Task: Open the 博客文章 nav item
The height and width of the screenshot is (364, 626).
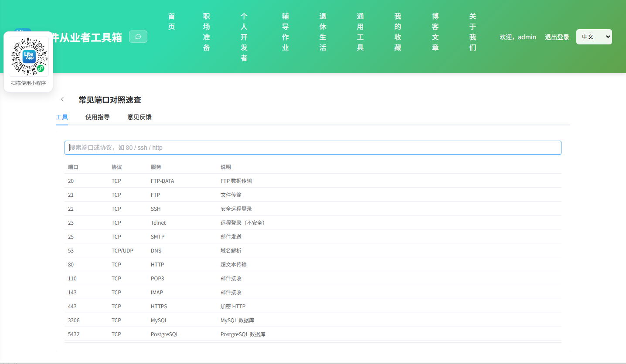Action: [435, 32]
